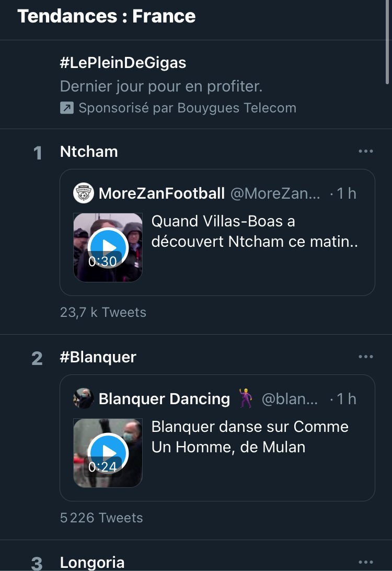Play the Blanquer dancing video
Image resolution: width=392 pixels, height=571 pixels.
point(108,453)
